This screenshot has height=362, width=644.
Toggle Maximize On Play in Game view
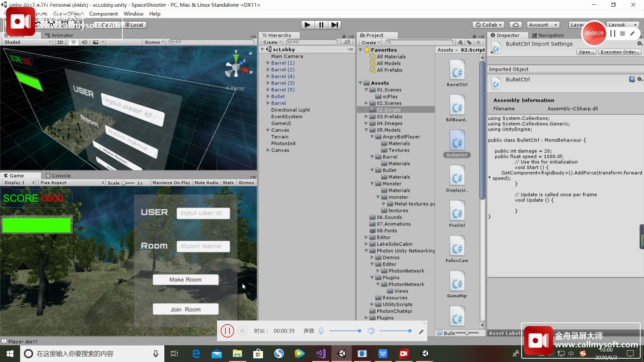[x=171, y=182]
